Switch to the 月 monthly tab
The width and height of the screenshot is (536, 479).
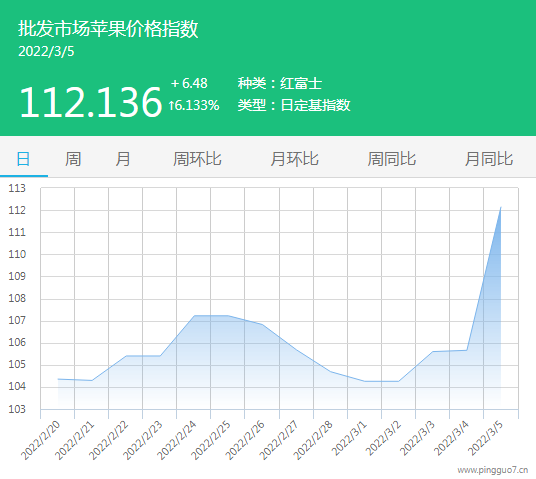pyautogui.click(x=123, y=159)
